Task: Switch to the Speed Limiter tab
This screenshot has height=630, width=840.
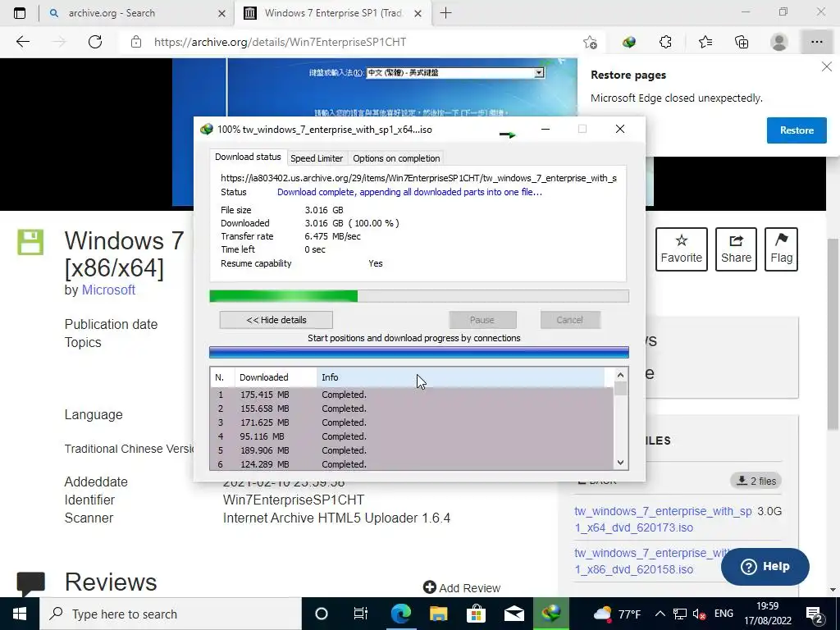Action: [x=317, y=158]
